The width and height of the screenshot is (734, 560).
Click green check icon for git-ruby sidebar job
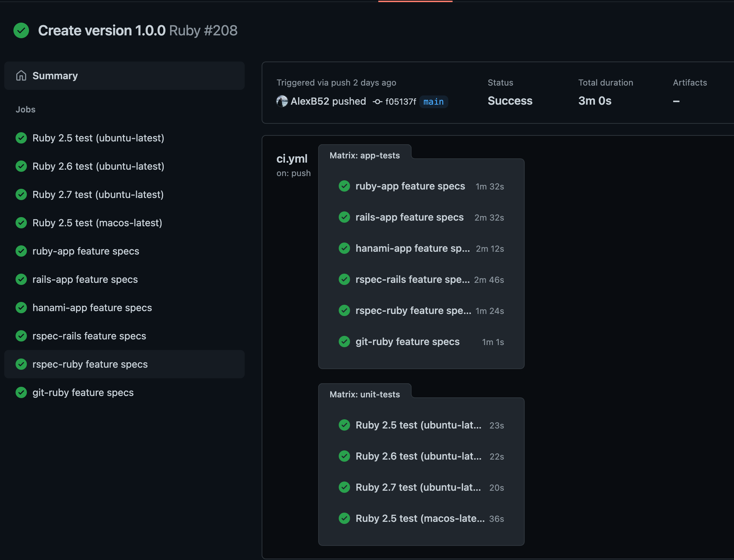21,392
